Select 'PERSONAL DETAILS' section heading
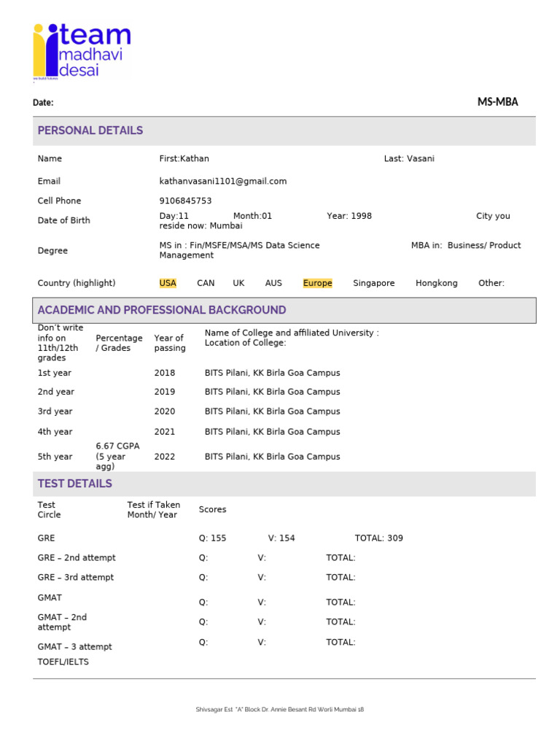Image resolution: width=560 pixels, height=747 pixels. [x=90, y=131]
